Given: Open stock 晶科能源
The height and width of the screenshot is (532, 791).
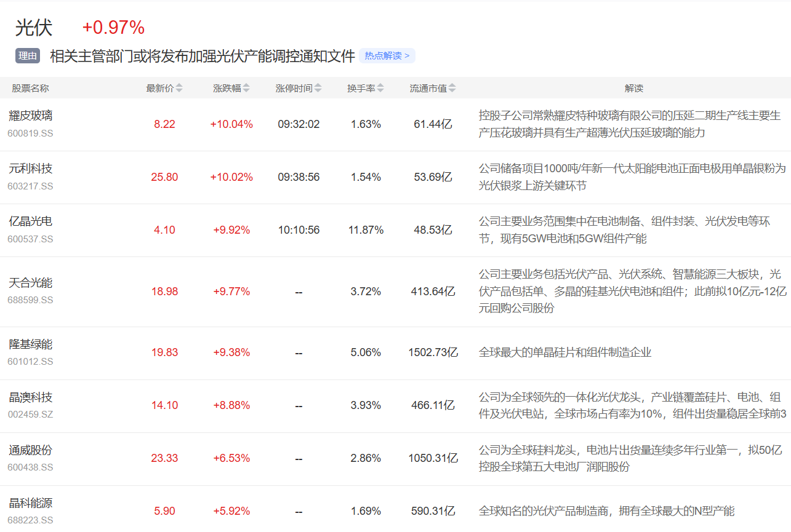Looking at the screenshot, I should 31,503.
